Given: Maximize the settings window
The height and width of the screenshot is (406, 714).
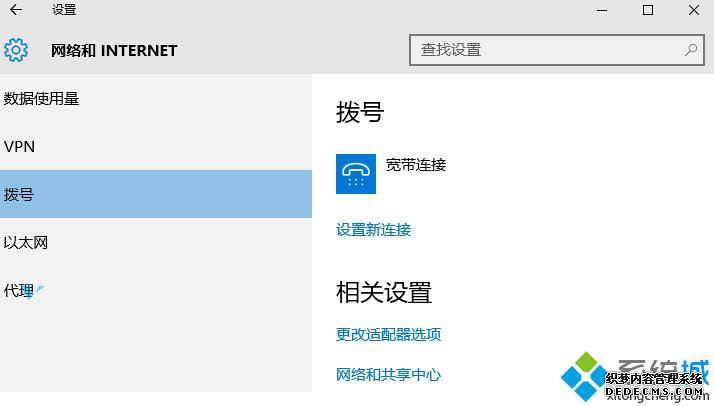Looking at the screenshot, I should [648, 10].
